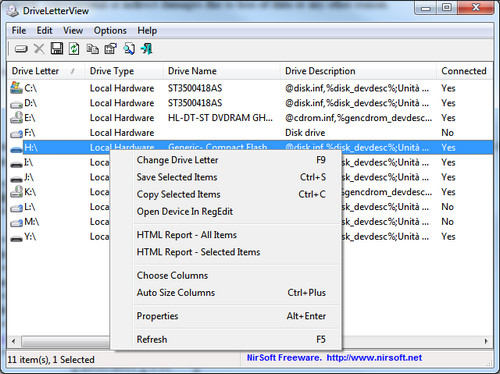
Task: Click the J:\ drive icon
Action: 16,179
